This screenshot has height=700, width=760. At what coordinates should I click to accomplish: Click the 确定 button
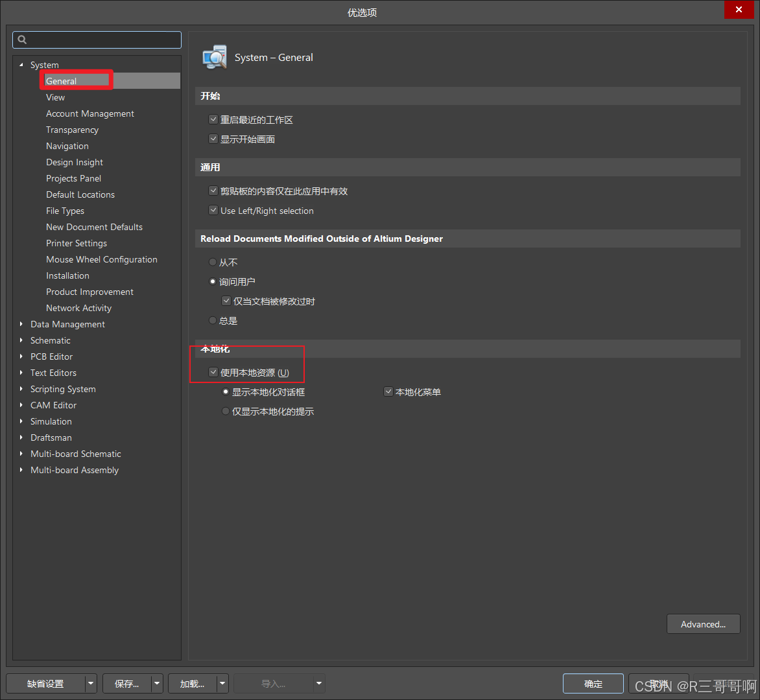[593, 684]
